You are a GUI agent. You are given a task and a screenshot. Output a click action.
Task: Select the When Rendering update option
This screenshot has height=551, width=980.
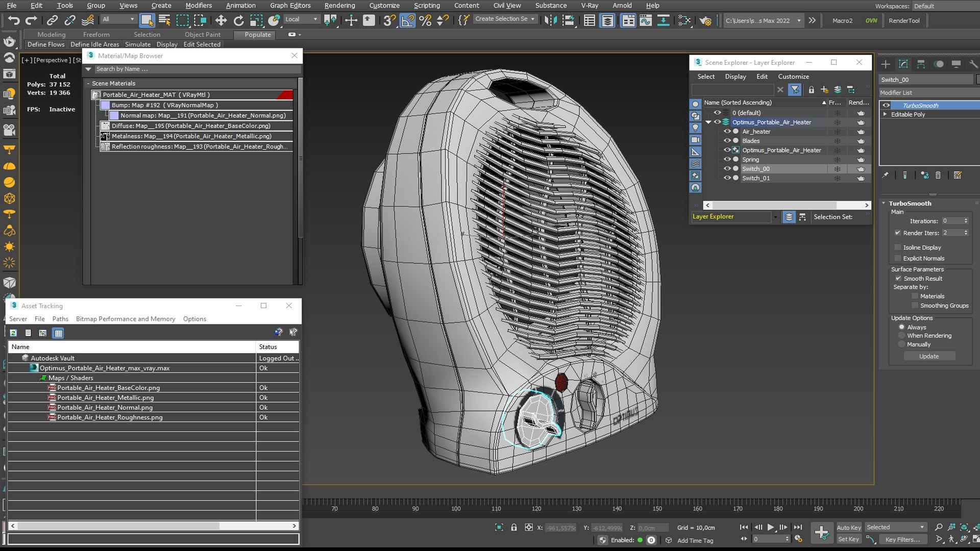click(x=902, y=336)
